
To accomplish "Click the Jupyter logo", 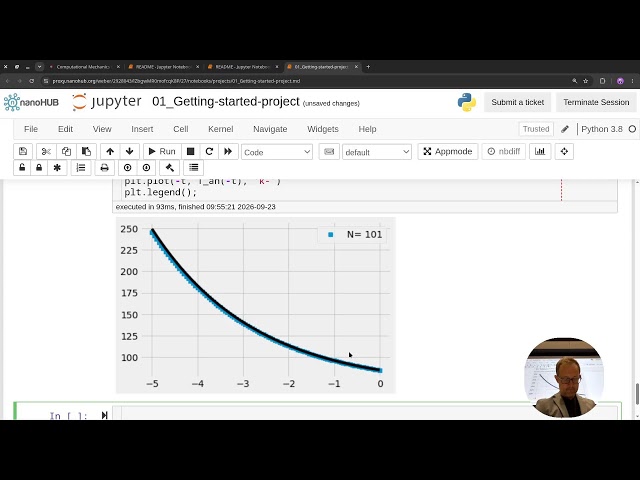I will [107, 102].
